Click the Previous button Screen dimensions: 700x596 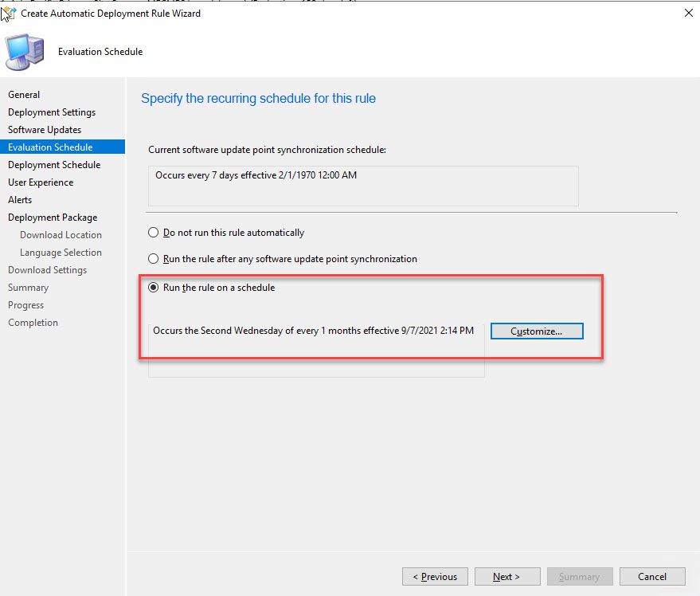pos(434,577)
